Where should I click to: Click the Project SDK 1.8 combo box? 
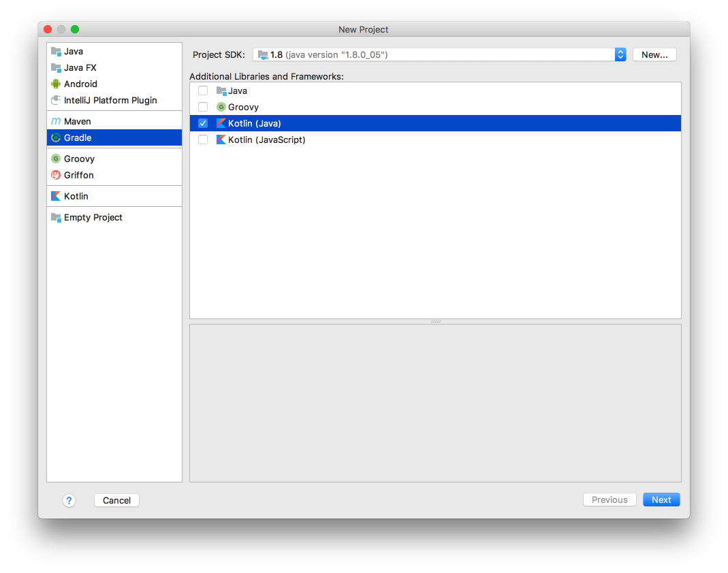(x=439, y=54)
